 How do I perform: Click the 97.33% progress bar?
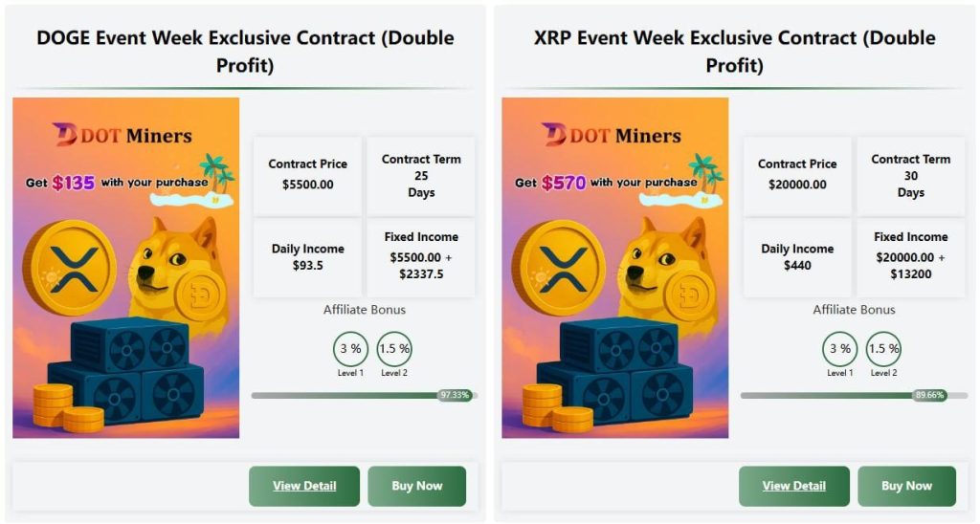click(365, 395)
